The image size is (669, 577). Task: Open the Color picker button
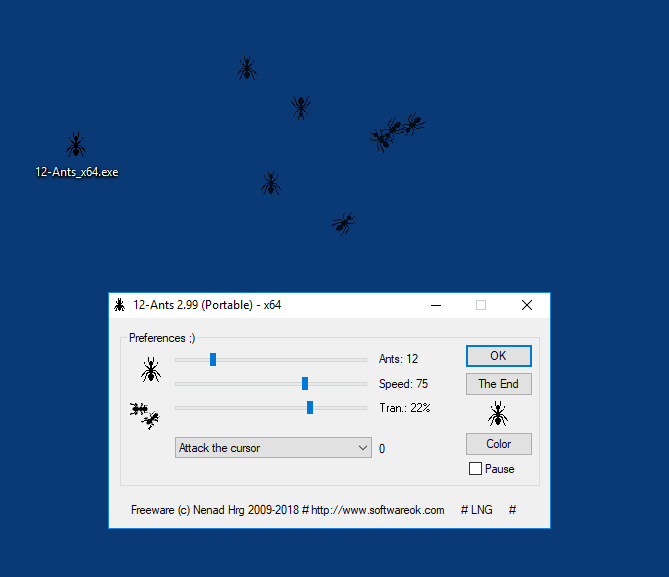[x=498, y=444]
